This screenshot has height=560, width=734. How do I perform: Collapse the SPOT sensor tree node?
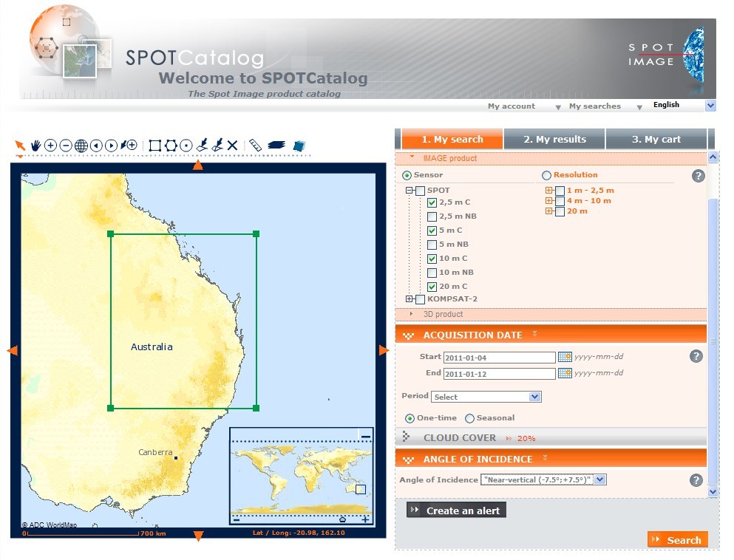coord(410,191)
